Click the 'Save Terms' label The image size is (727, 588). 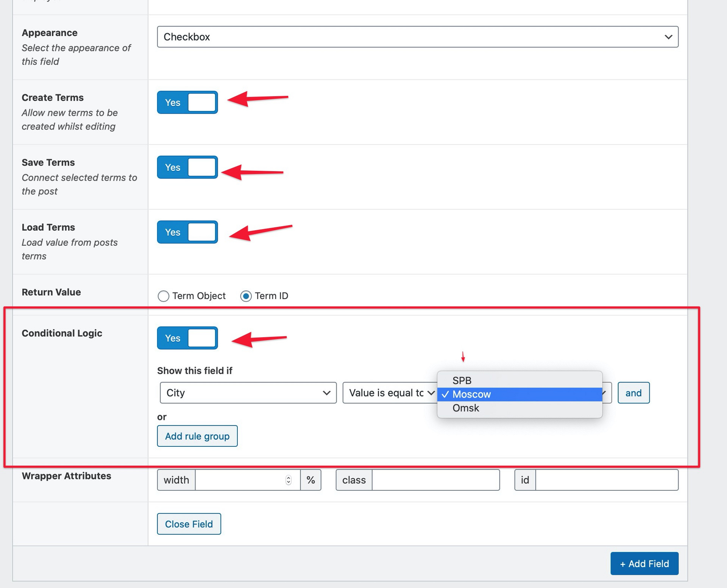click(x=48, y=162)
